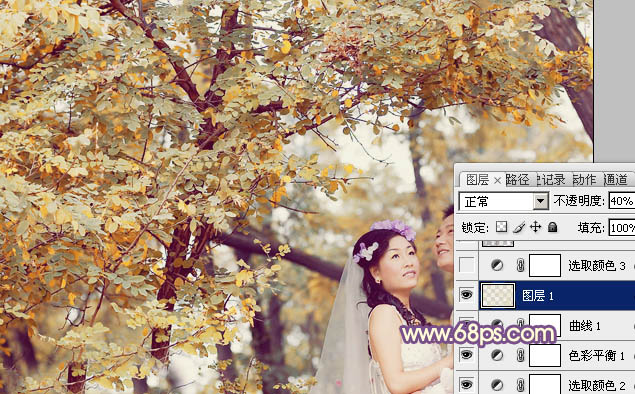The width and height of the screenshot is (635, 394).
Task: Select the 选取颜色 3 layer name
Action: [597, 266]
